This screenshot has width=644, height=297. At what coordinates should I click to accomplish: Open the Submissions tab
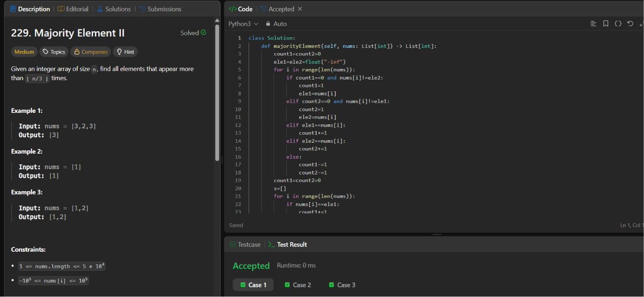[160, 9]
